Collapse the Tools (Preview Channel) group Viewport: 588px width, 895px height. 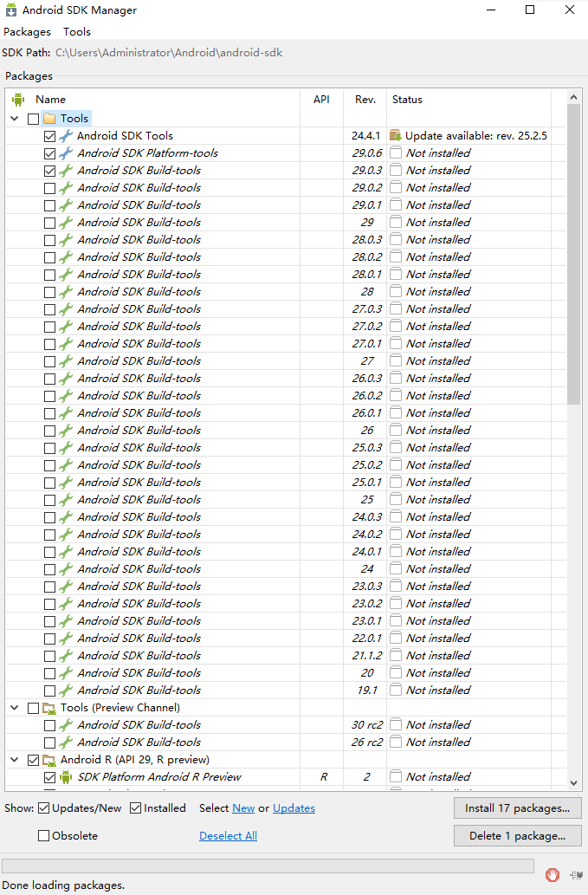coord(15,708)
